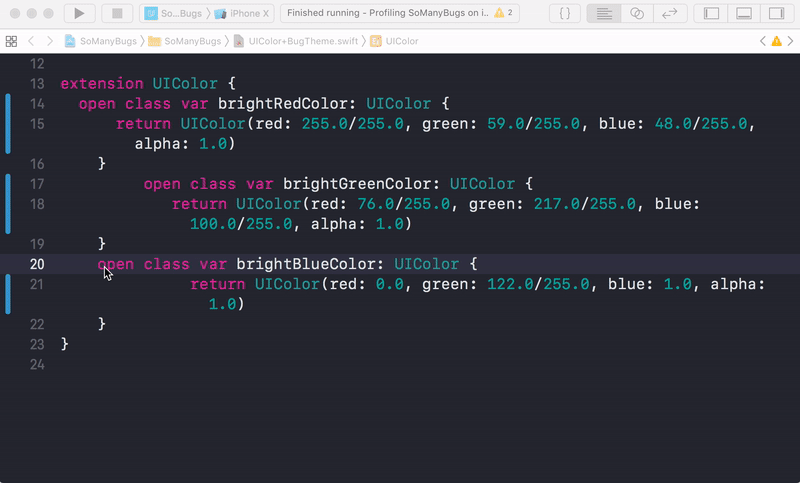Click the warning count badge in status
Viewport: 800px width, 483px height.
click(x=504, y=13)
